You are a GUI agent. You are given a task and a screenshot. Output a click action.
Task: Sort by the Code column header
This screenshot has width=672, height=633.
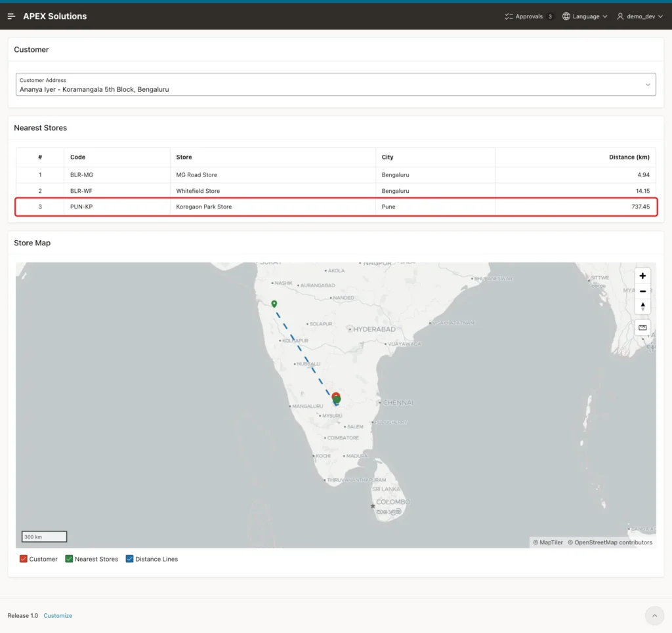pyautogui.click(x=77, y=157)
